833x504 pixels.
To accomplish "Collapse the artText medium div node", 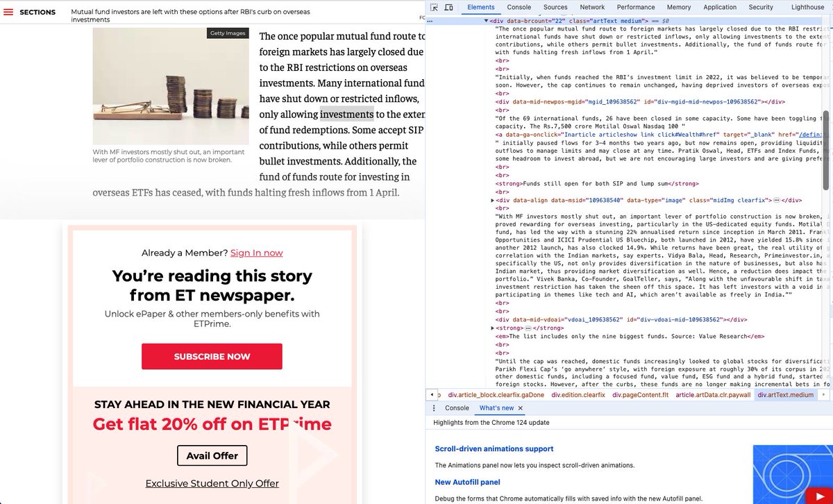I will 486,21.
